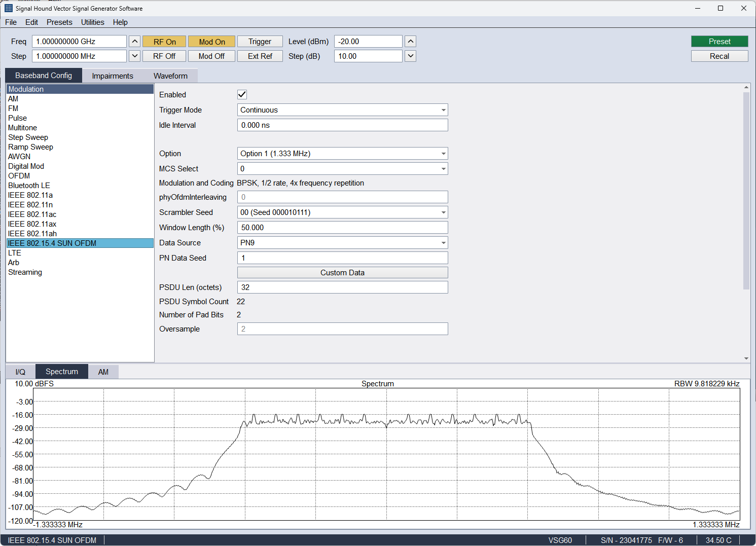Screen dimensions: 756x546
Task: Select IEEE 802.11n in modulation list
Action: [80, 205]
